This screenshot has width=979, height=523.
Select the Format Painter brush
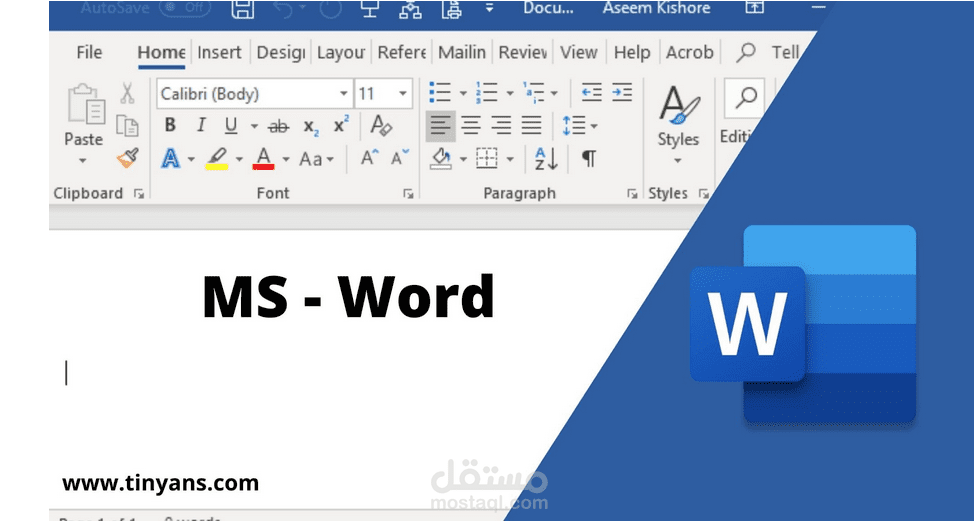127,158
